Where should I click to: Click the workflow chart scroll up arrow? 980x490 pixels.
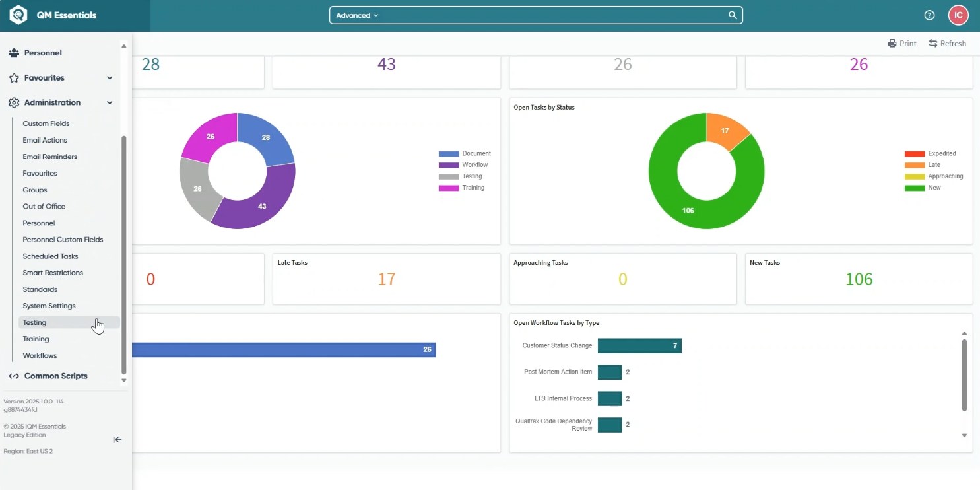click(x=964, y=333)
